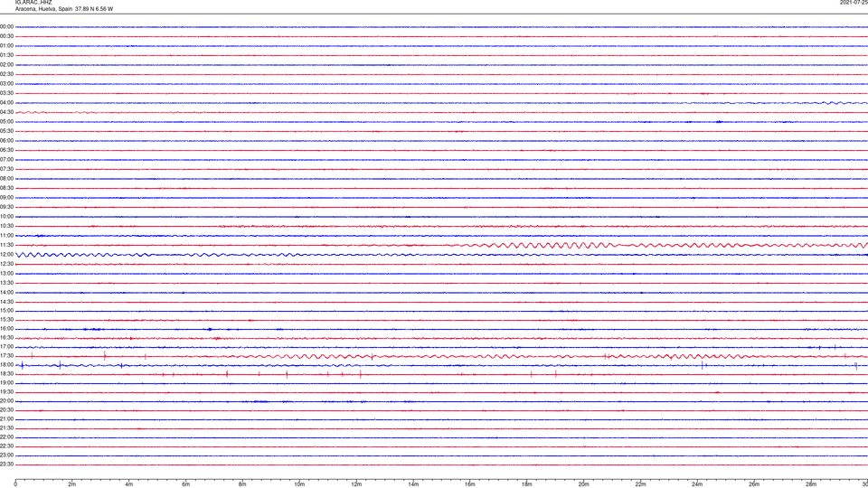Select the 00:30 row time label
Viewport: 868px width, 488px height.
tap(6, 36)
